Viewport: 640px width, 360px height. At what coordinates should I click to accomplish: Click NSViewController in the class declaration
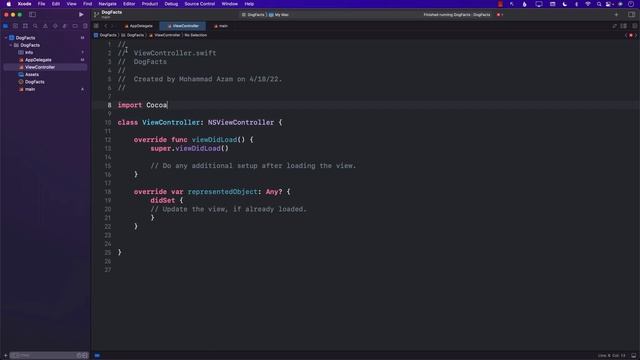click(x=241, y=122)
